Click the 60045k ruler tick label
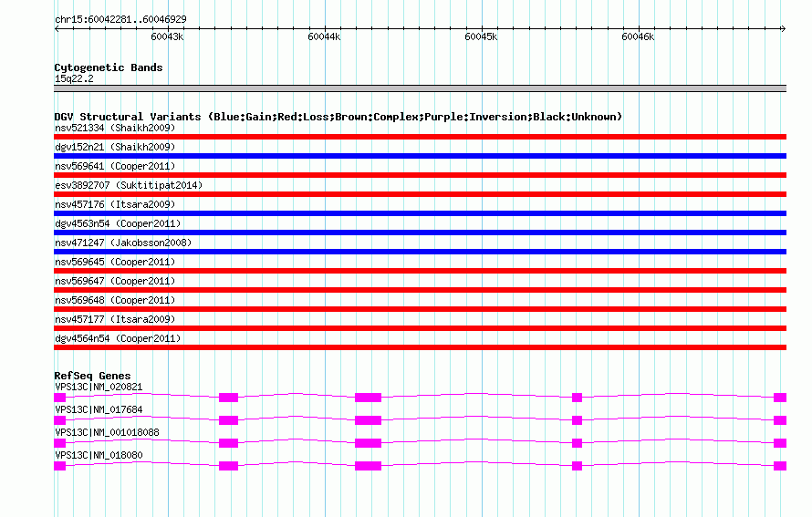The width and height of the screenshot is (812, 517). [481, 36]
